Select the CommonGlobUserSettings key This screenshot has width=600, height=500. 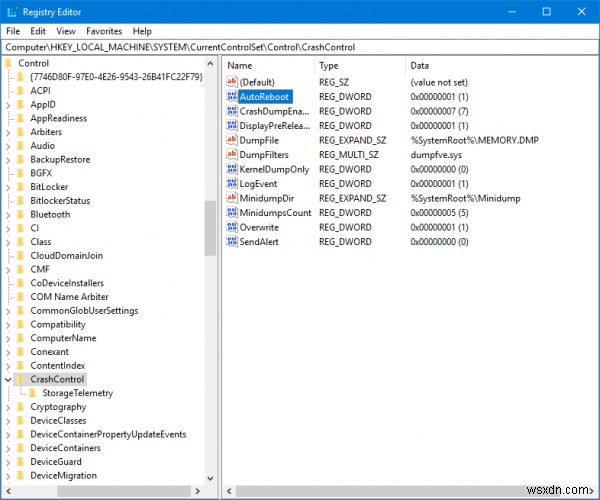pos(84,311)
